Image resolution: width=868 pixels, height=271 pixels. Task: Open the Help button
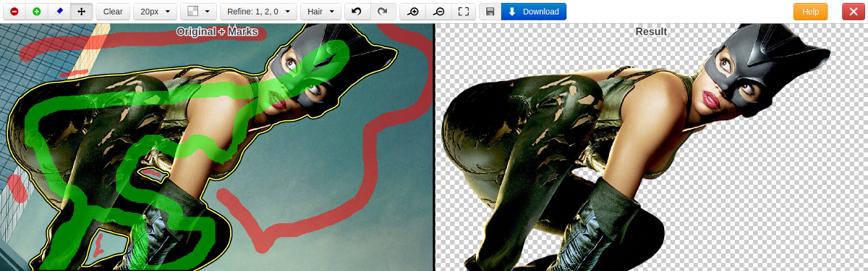pyautogui.click(x=810, y=12)
